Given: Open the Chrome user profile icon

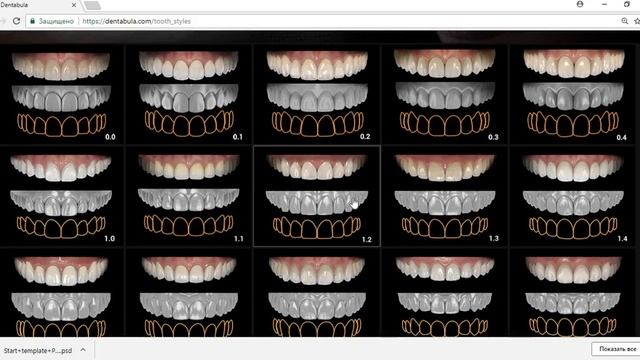Looking at the screenshot, I should pyautogui.click(x=580, y=4).
